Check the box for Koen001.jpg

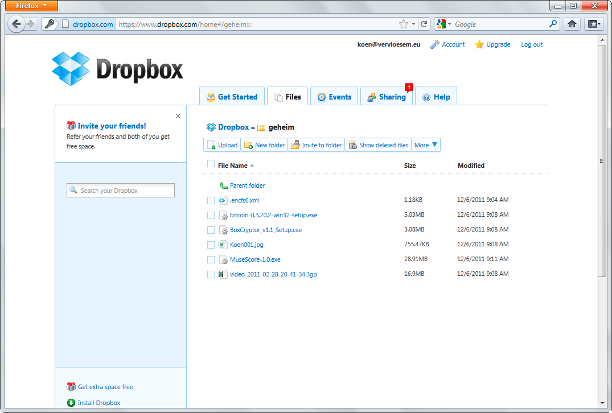[211, 245]
